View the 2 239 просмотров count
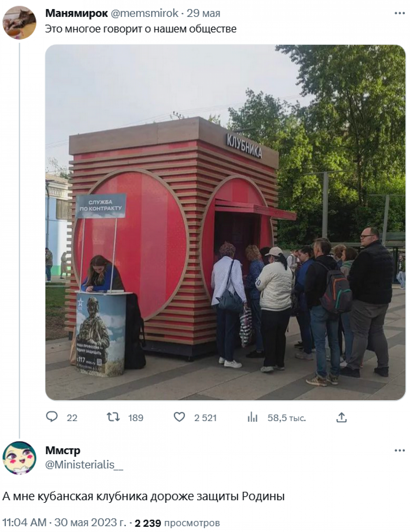The image size is (410, 532). [177, 523]
